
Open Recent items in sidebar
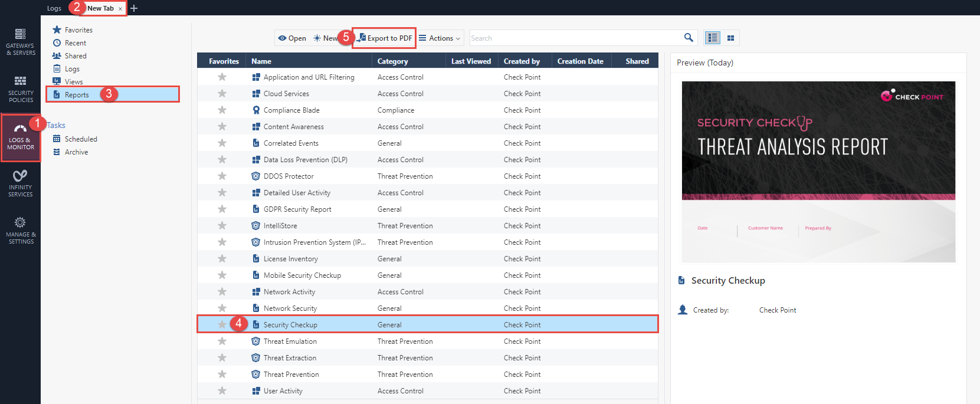tap(76, 43)
